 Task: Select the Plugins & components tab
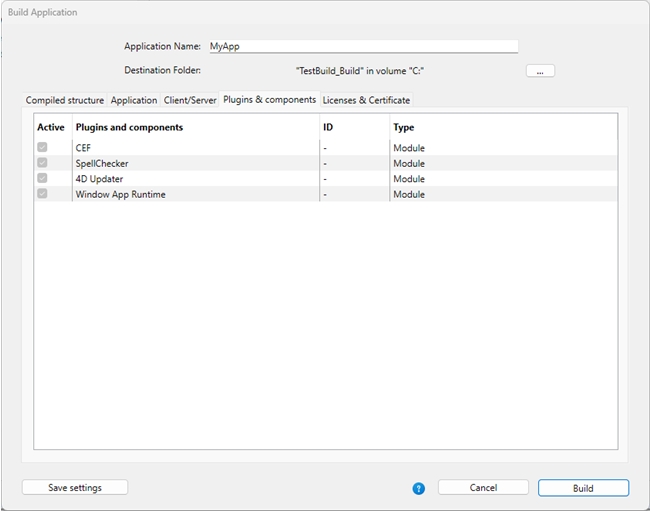click(x=269, y=100)
